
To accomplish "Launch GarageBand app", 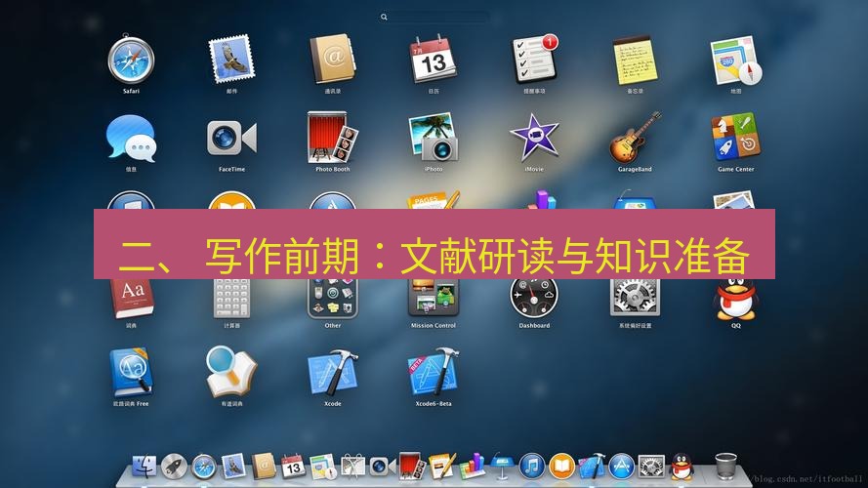I will pos(635,139).
